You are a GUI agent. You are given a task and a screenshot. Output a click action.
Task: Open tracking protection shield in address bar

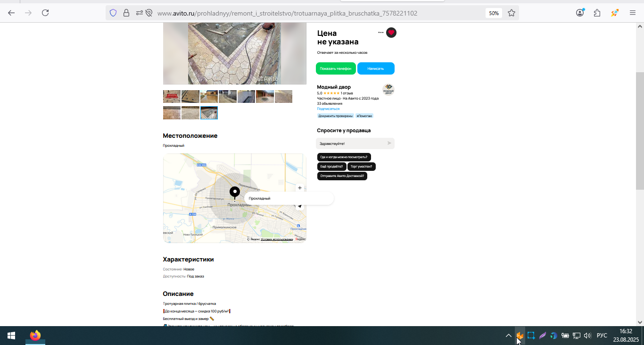[113, 13]
